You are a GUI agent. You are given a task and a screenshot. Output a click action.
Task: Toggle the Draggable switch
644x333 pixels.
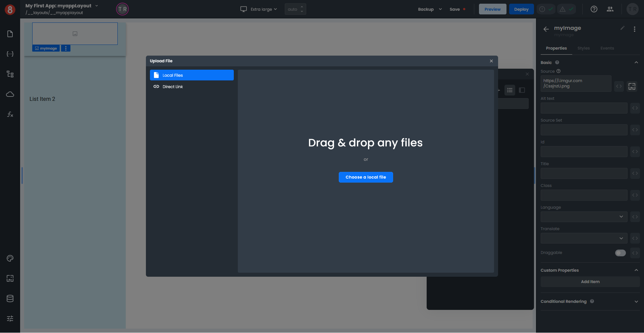click(x=620, y=253)
